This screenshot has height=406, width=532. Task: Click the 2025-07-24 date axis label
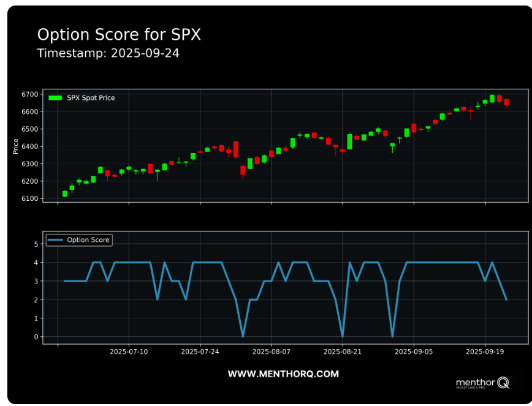coord(200,352)
